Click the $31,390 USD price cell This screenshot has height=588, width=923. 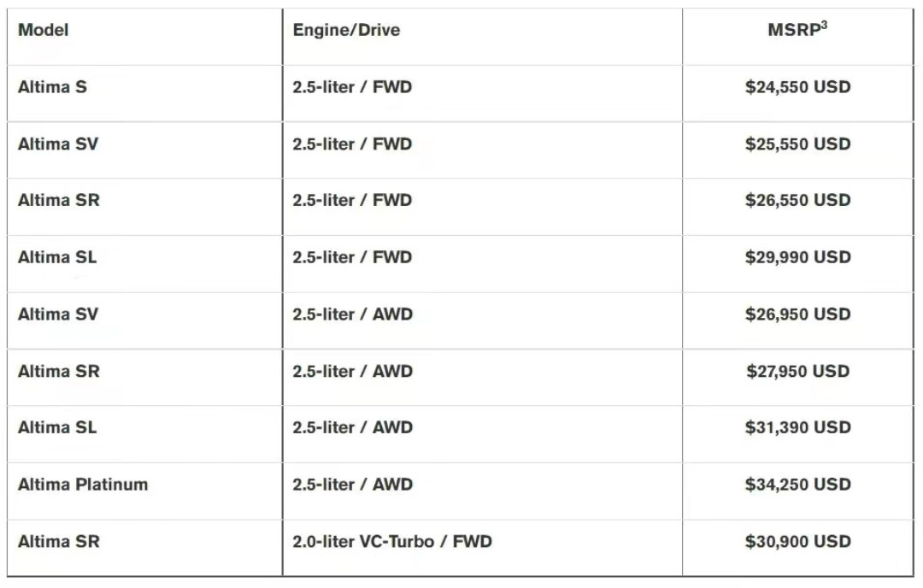coord(797,427)
